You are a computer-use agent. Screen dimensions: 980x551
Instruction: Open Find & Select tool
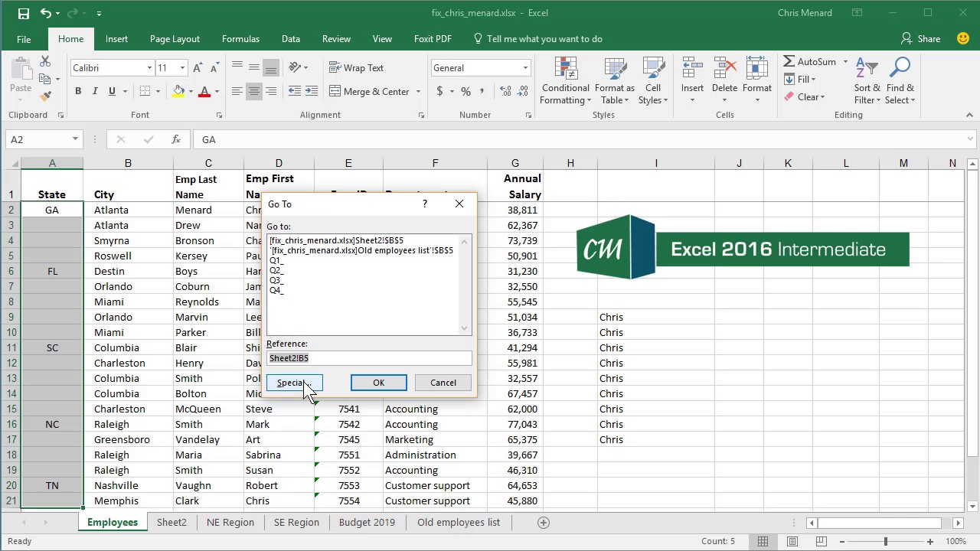pos(900,80)
